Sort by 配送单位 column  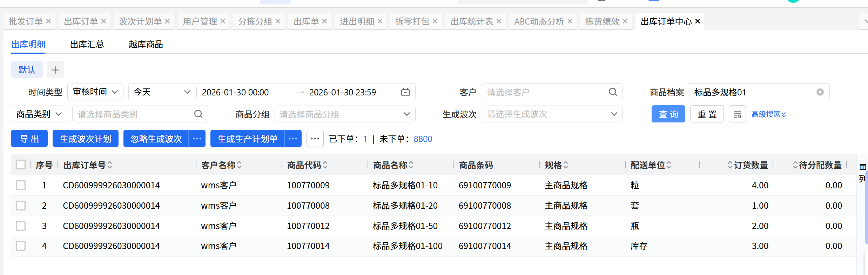click(669, 165)
